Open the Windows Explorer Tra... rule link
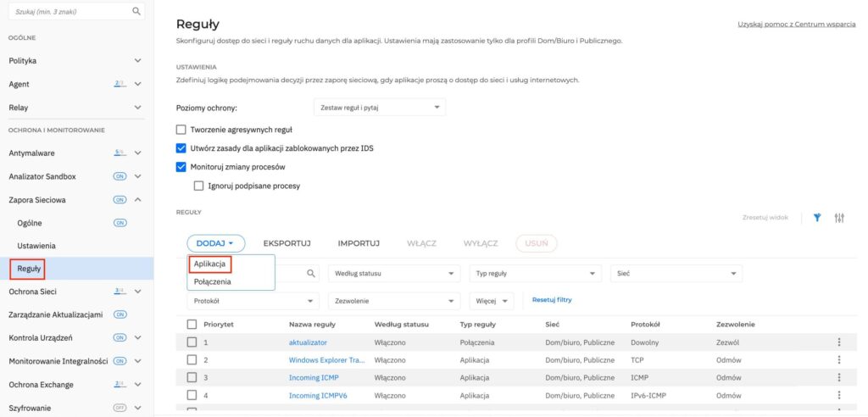The image size is (868, 417). click(x=326, y=360)
